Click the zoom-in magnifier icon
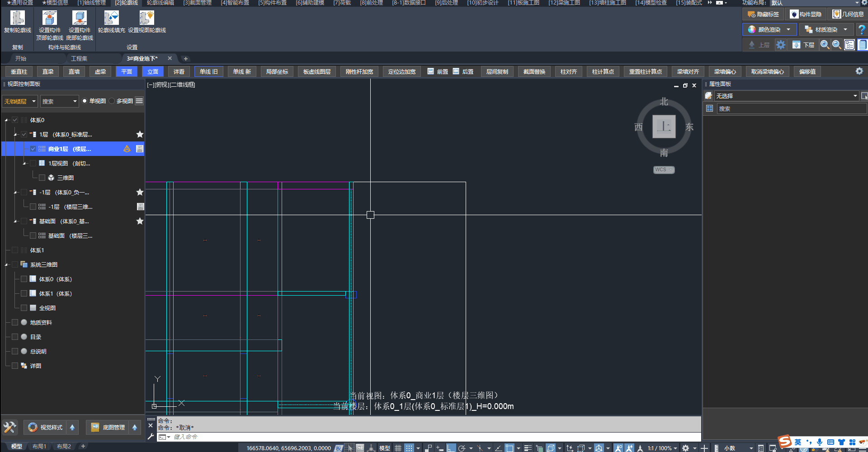The height and width of the screenshot is (452, 868). pos(825,45)
